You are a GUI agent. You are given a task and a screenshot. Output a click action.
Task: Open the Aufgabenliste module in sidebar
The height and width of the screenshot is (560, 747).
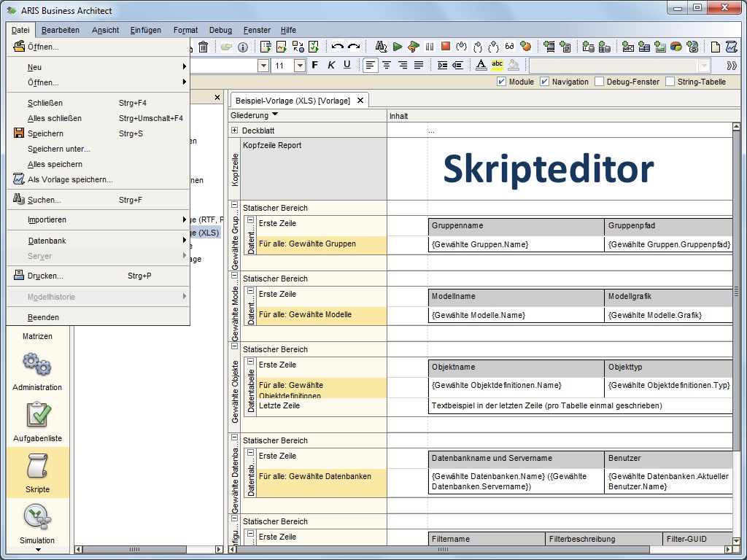point(37,422)
